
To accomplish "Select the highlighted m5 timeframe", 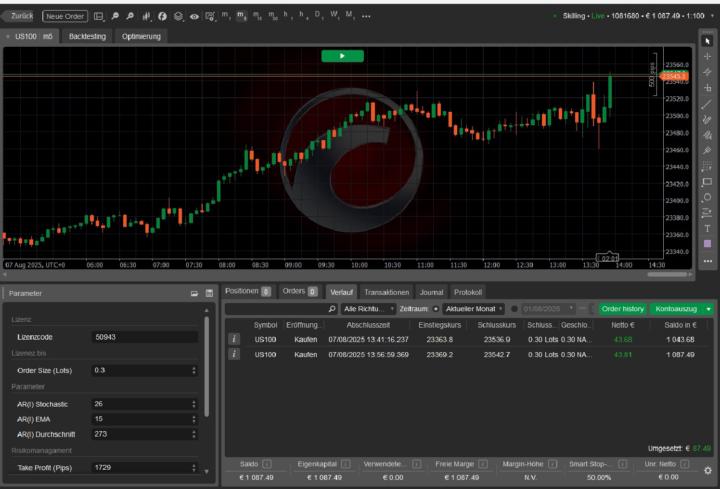I will coord(241,16).
